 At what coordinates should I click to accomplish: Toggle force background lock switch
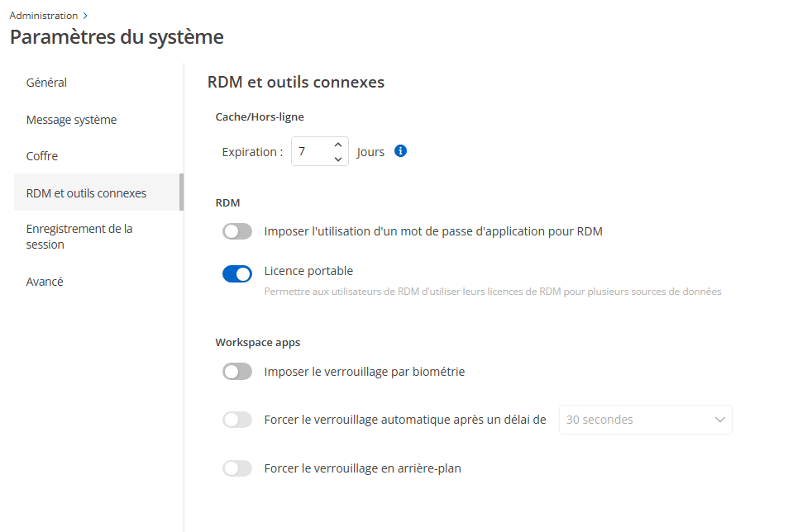pyautogui.click(x=237, y=468)
